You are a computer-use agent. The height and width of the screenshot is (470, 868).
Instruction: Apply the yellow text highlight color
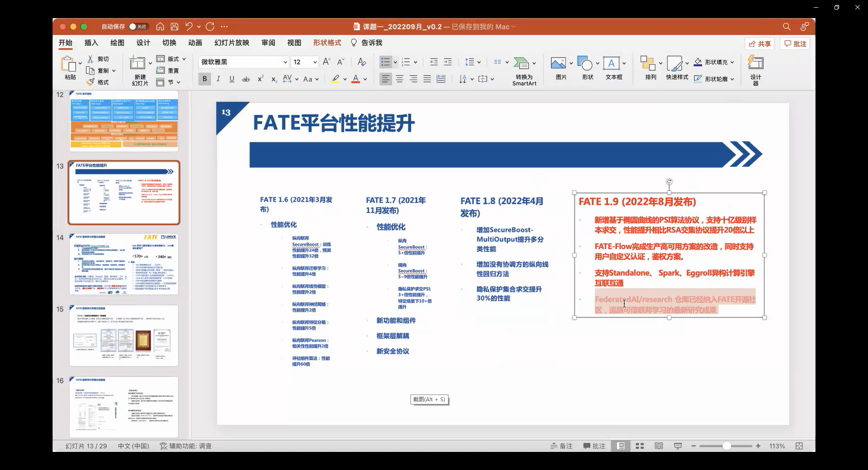335,79
